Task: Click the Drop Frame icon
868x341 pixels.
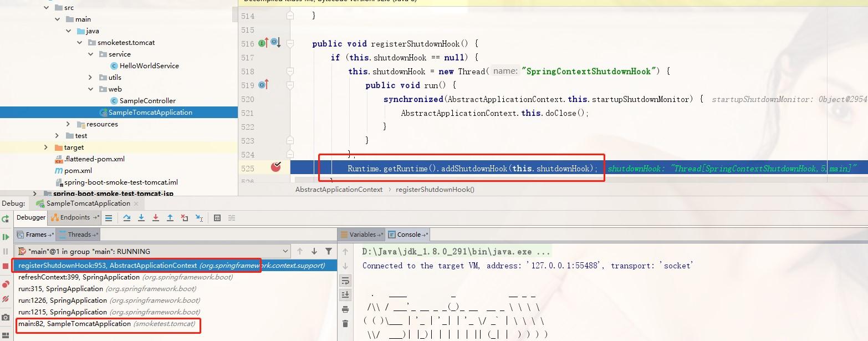Action: click(x=185, y=218)
